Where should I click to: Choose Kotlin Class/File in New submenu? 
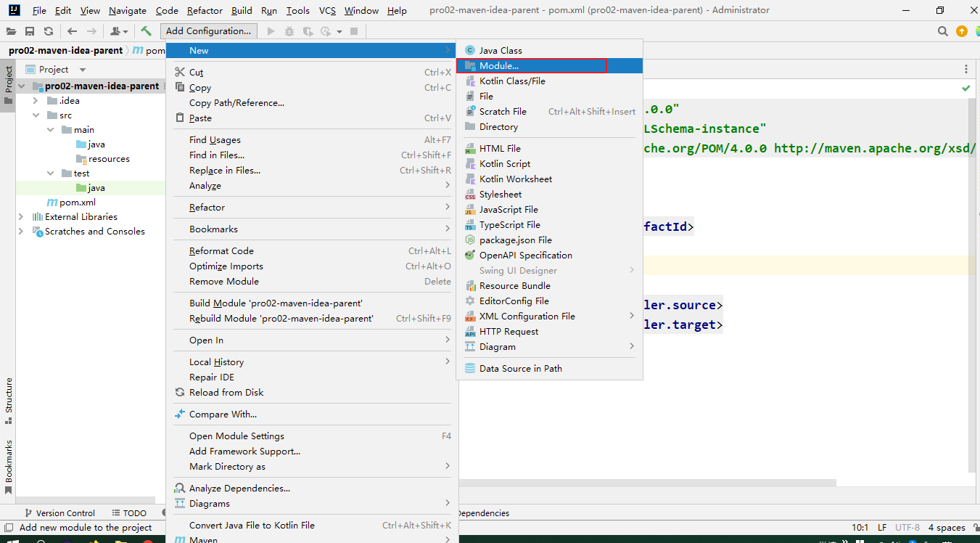549,81
